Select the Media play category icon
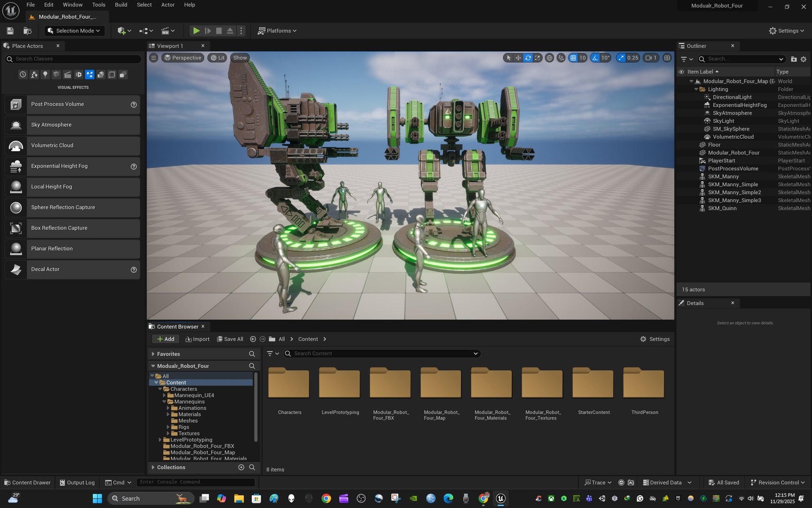The height and width of the screenshot is (508, 812). [78, 74]
